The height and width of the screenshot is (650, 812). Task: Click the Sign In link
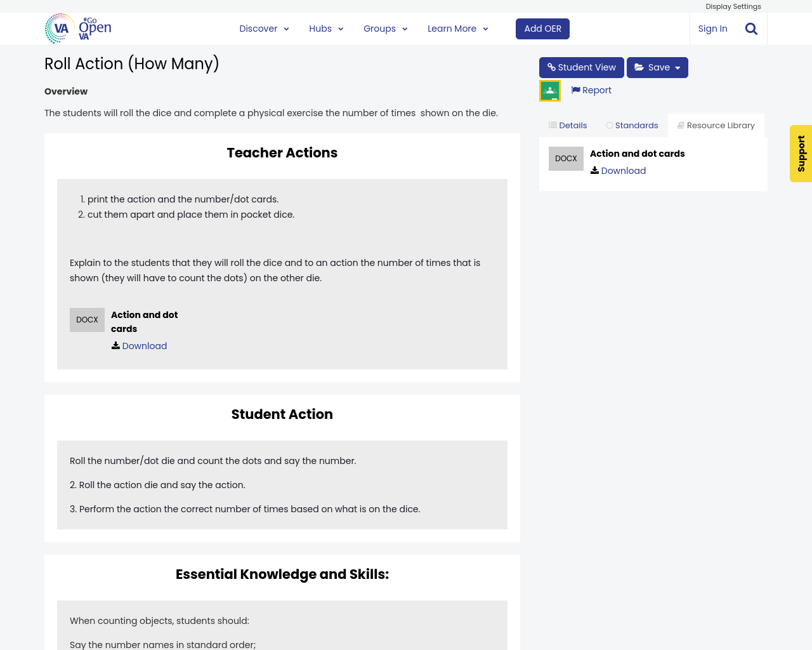click(712, 29)
